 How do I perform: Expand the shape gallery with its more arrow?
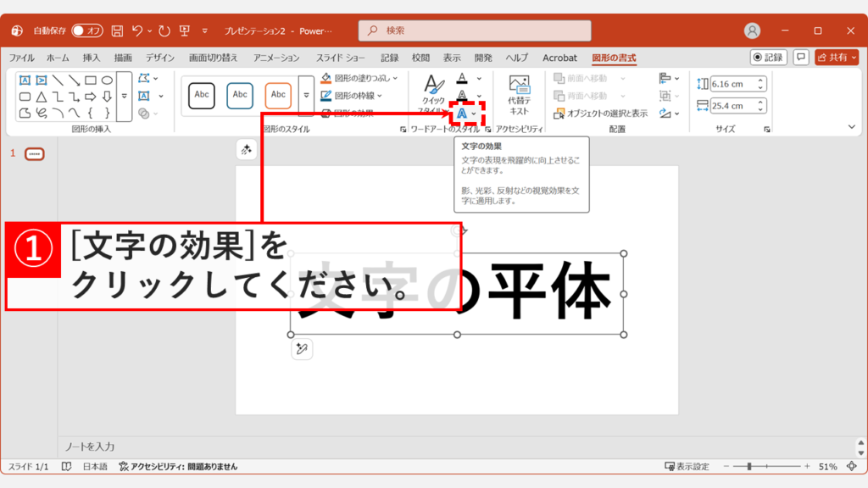point(124,96)
